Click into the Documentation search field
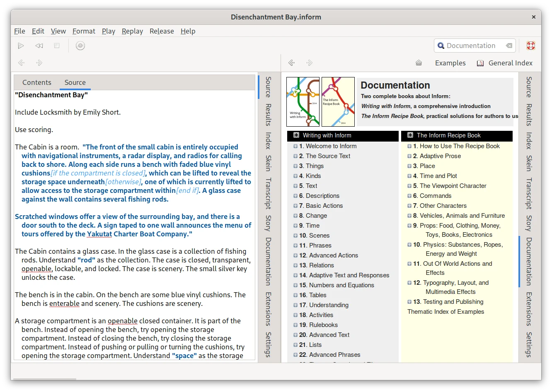Image resolution: width=552 pixels, height=392 pixels. (471, 46)
